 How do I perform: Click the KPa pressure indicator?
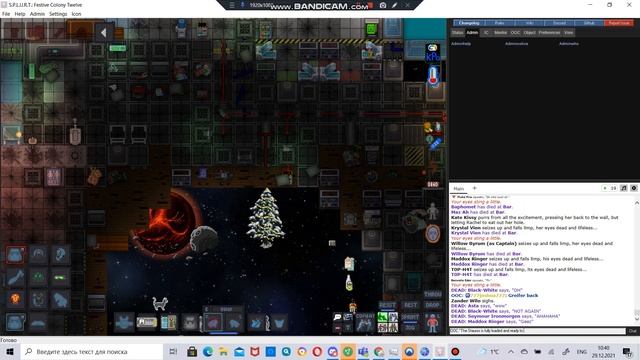[x=433, y=53]
